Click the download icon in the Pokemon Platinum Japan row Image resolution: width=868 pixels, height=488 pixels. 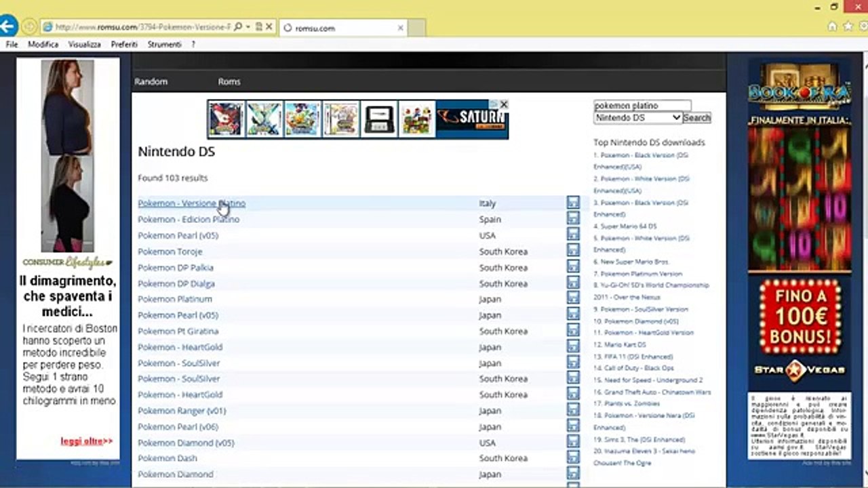573,298
